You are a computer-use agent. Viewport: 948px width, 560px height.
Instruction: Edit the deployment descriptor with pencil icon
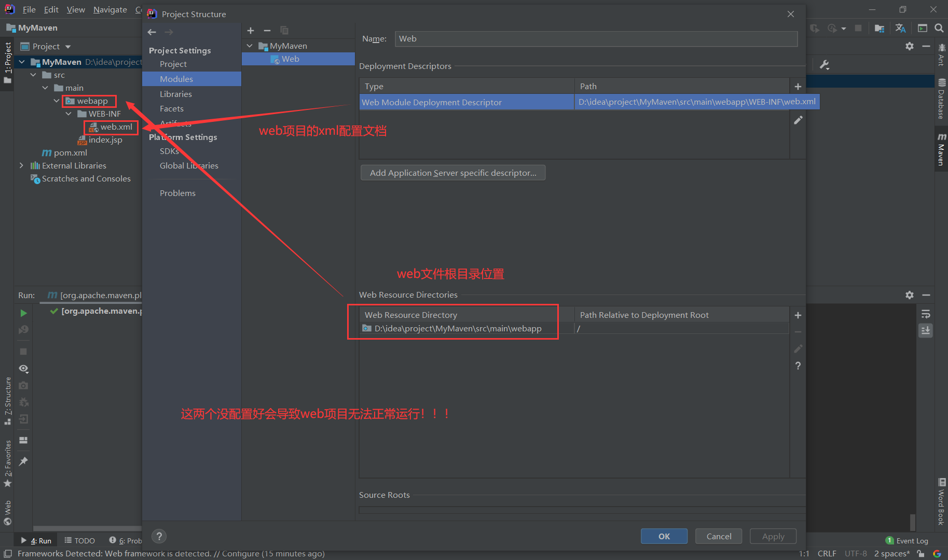click(x=798, y=120)
